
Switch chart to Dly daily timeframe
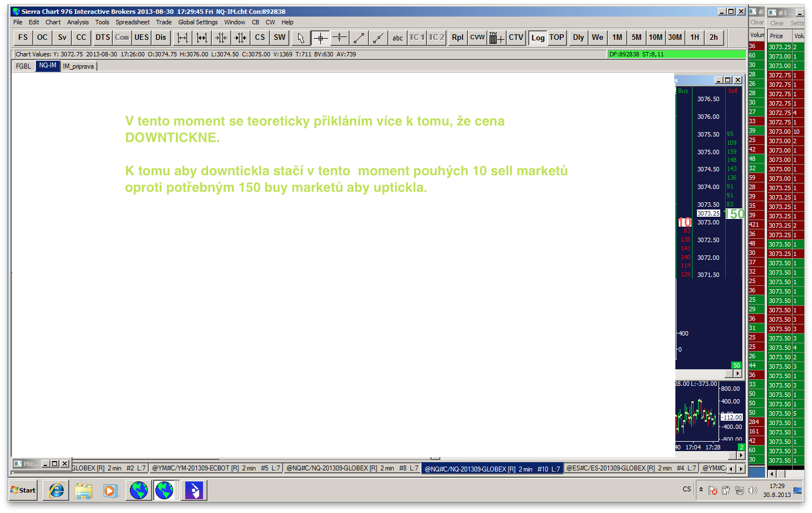coord(579,38)
